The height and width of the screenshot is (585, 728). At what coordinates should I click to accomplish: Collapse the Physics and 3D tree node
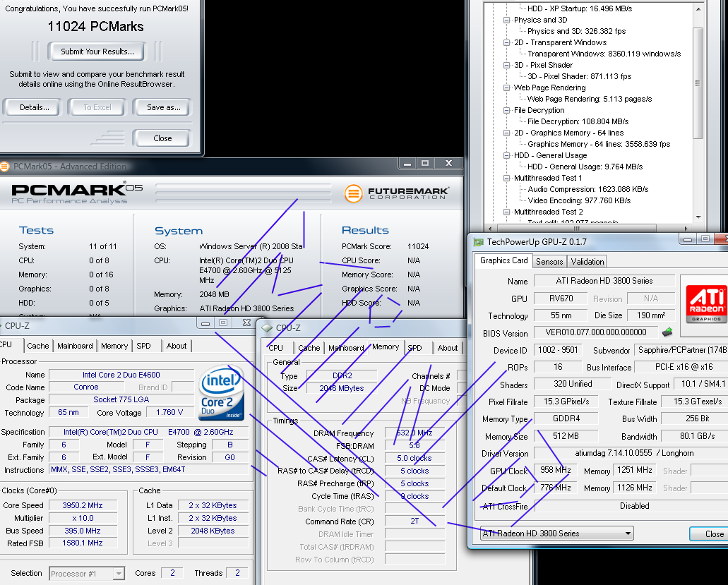pos(506,20)
